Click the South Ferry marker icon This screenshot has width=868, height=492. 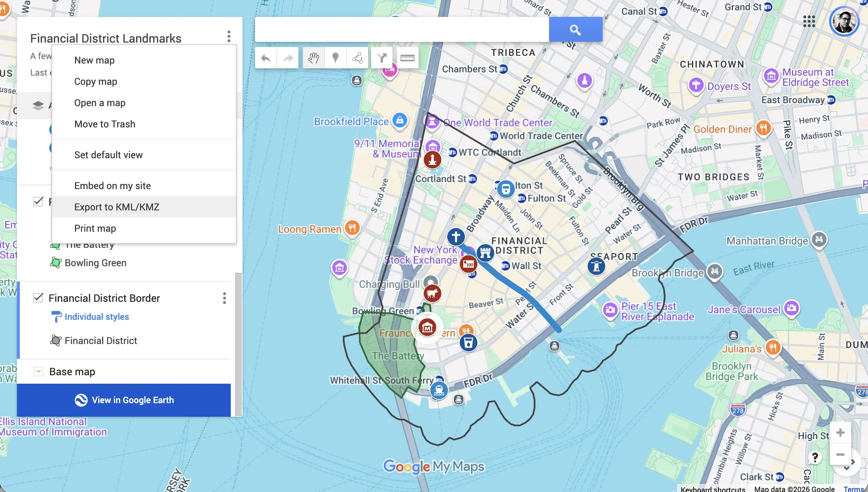pos(439,390)
